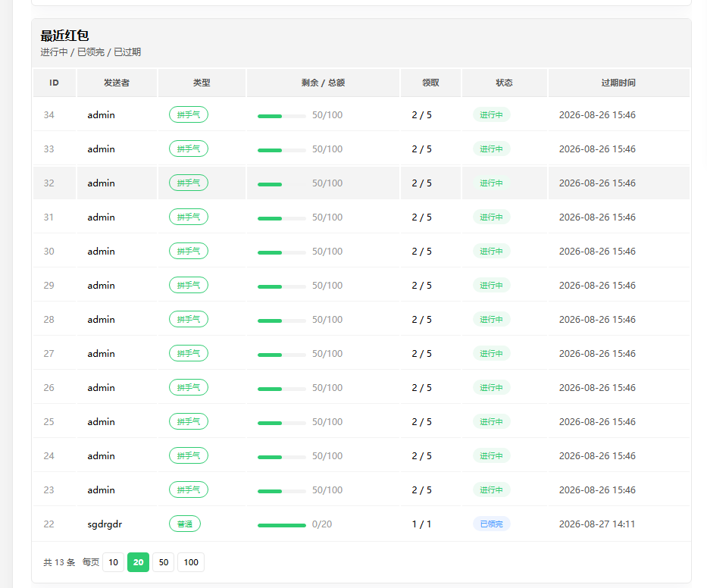The height and width of the screenshot is (588, 707).
Task: Click the 拼手气 badge in row 32
Action: tap(189, 183)
